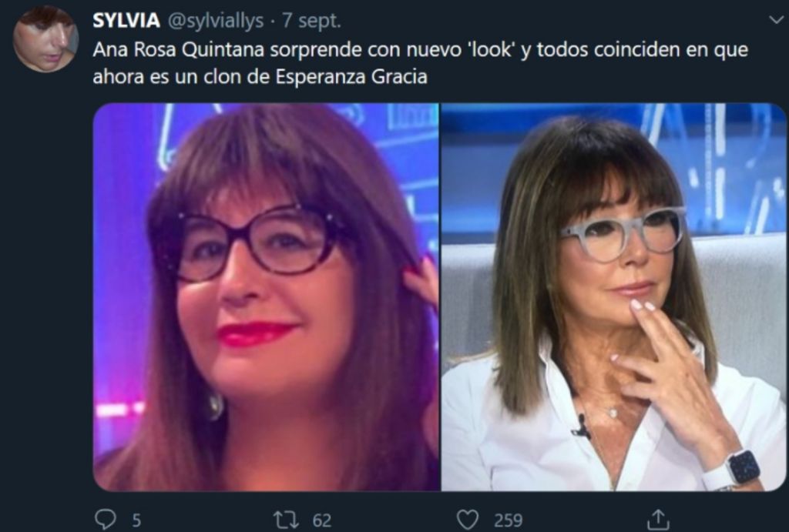Click the like count 259
Screen dimensions: 789x532
coord(509,520)
